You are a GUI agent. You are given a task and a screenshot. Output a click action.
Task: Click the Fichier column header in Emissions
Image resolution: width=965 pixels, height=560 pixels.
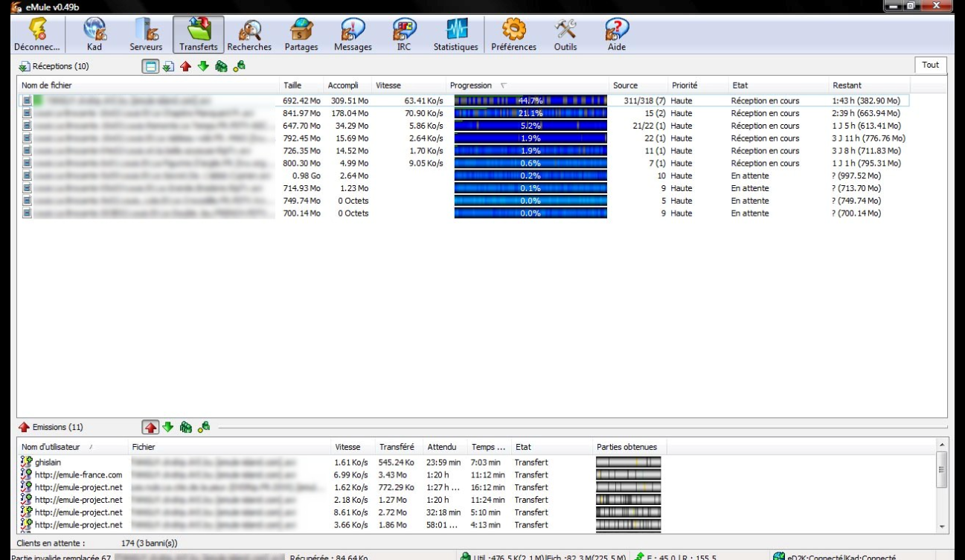pos(229,447)
